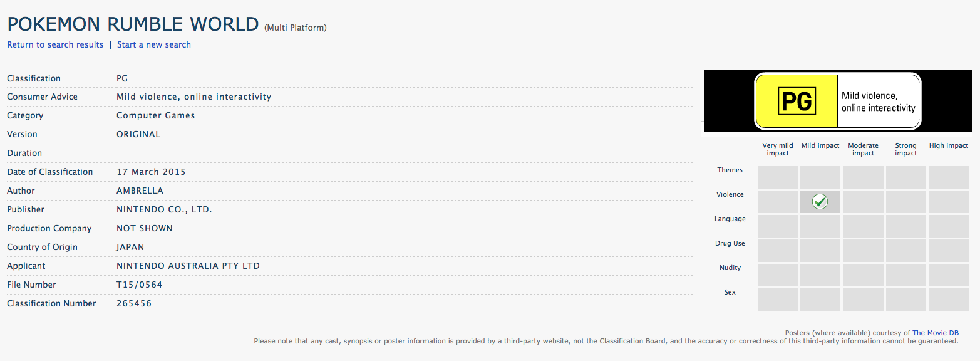This screenshot has width=980, height=361.
Task: Click the applicant Nintendo Australia Pty Ltd
Action: (x=188, y=266)
